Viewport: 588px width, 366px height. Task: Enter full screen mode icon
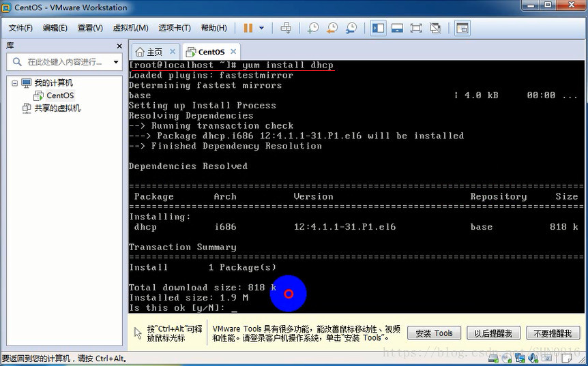click(x=416, y=28)
